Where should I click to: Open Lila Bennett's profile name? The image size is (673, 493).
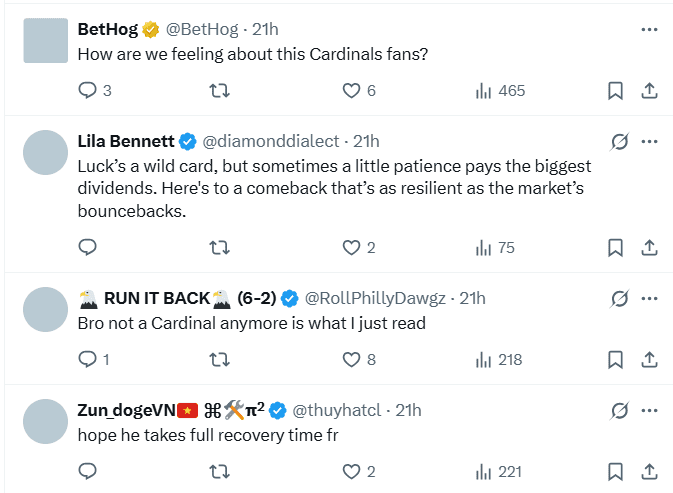(126, 141)
